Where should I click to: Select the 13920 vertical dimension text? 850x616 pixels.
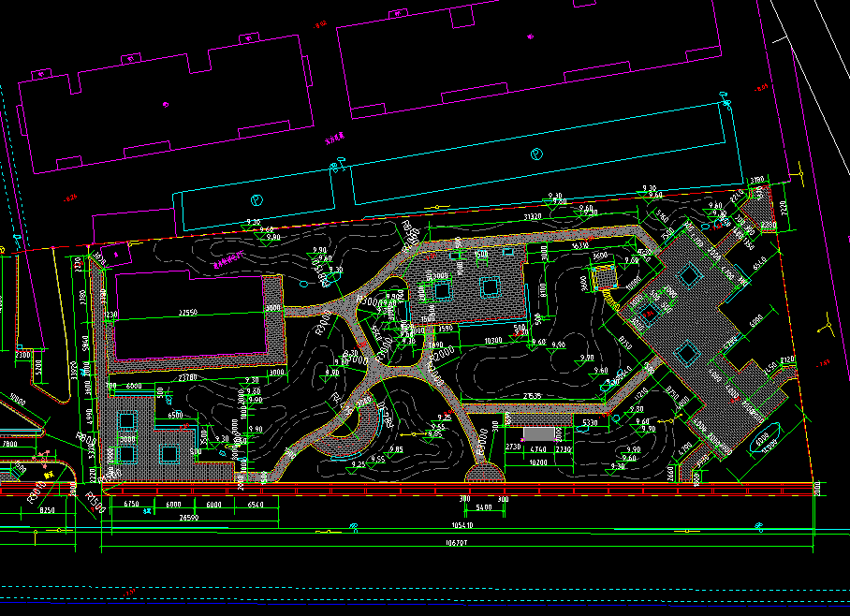click(x=74, y=370)
